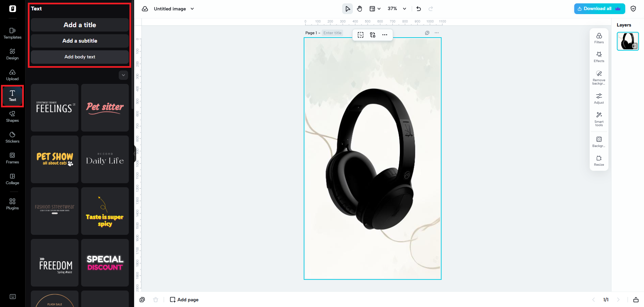The height and width of the screenshot is (307, 644).
Task: Open the Effects panel
Action: tap(599, 57)
